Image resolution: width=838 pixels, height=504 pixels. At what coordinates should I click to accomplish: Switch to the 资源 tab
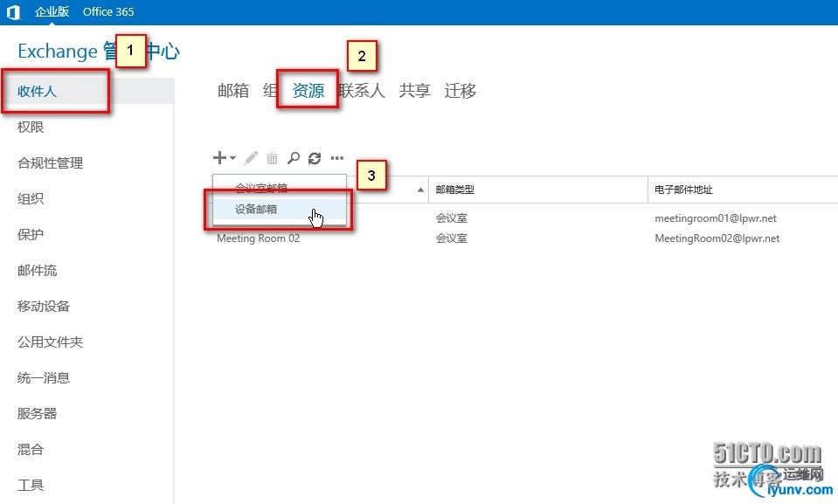click(x=308, y=90)
